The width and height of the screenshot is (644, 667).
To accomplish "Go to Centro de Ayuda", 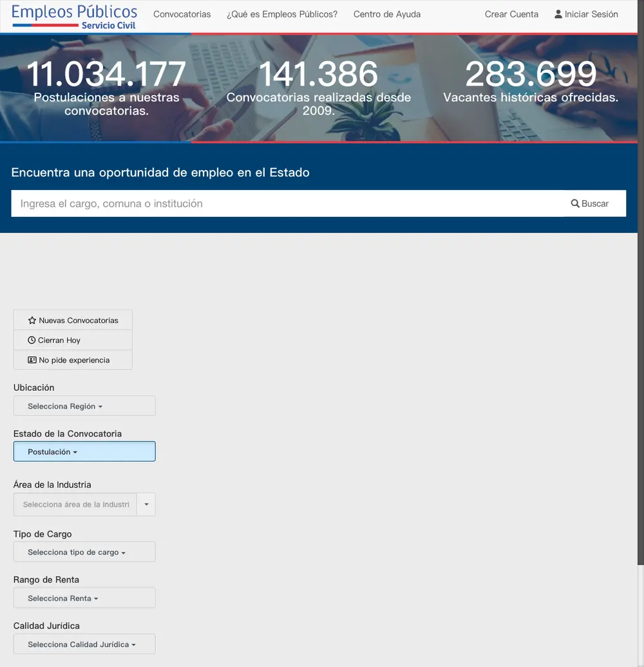I will pos(387,14).
